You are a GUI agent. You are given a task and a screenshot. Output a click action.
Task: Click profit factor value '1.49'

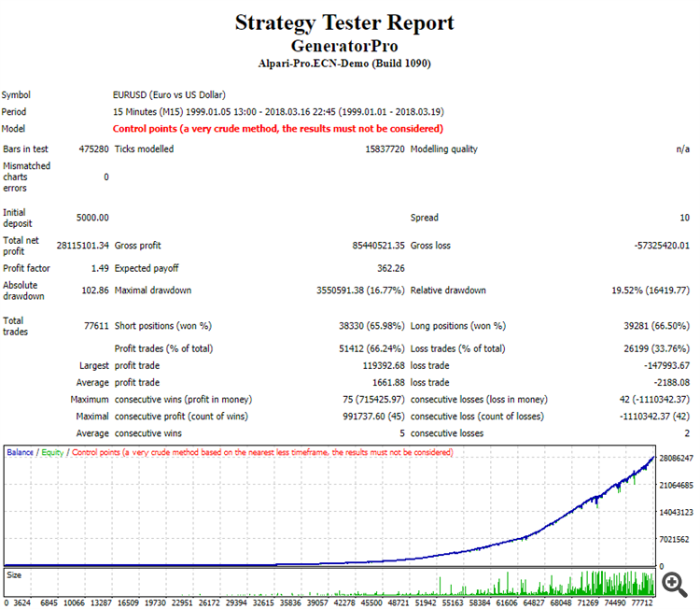(x=100, y=268)
